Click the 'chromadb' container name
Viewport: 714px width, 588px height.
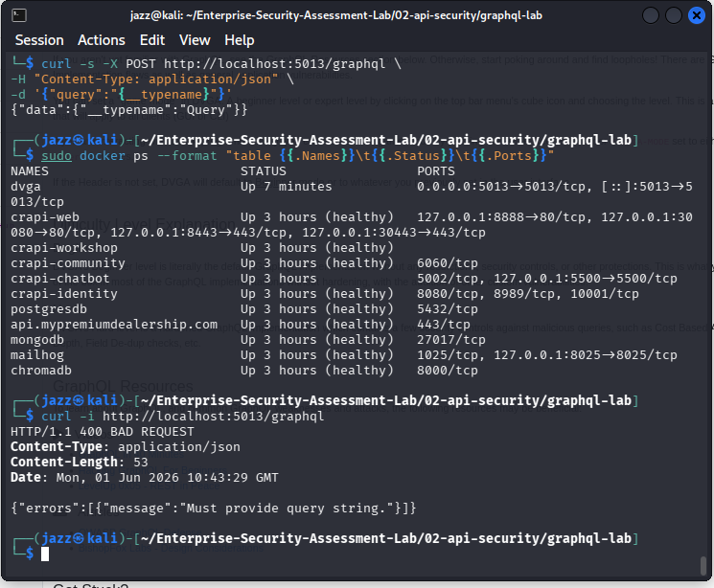coord(41,371)
